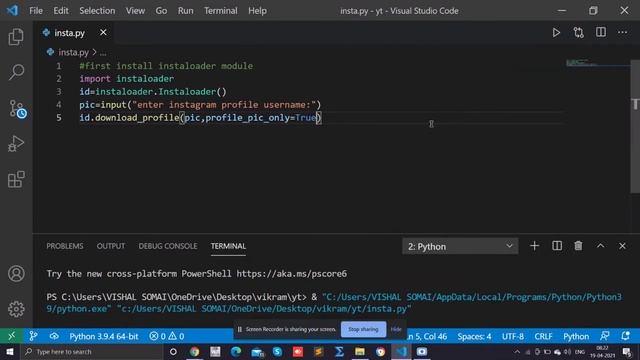Viewport: 640px width, 360px height.
Task: Open the Search view in activity bar
Action: tap(16, 72)
